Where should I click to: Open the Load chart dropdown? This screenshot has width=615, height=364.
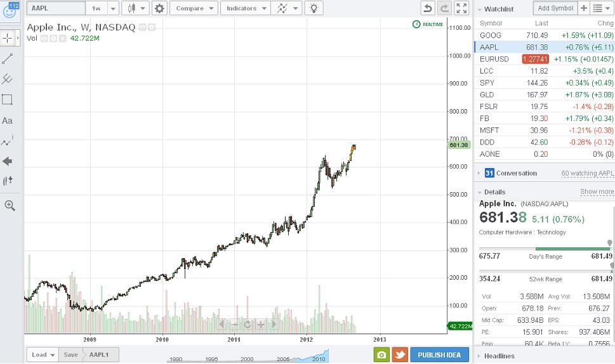[x=43, y=354]
